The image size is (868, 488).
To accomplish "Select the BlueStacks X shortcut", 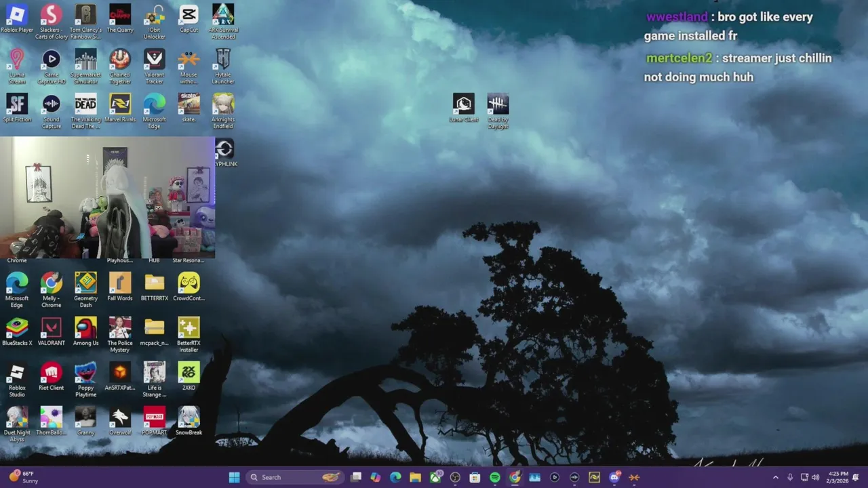I will click(17, 332).
